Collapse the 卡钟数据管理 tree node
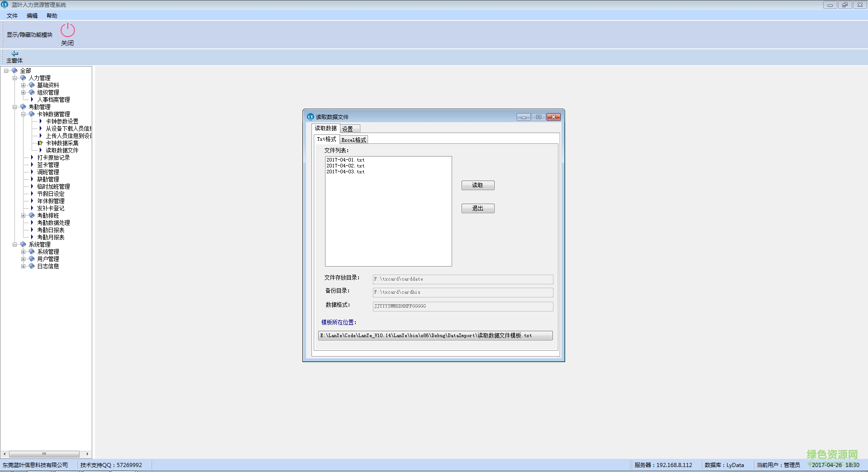The height and width of the screenshot is (472, 868). pyautogui.click(x=24, y=114)
